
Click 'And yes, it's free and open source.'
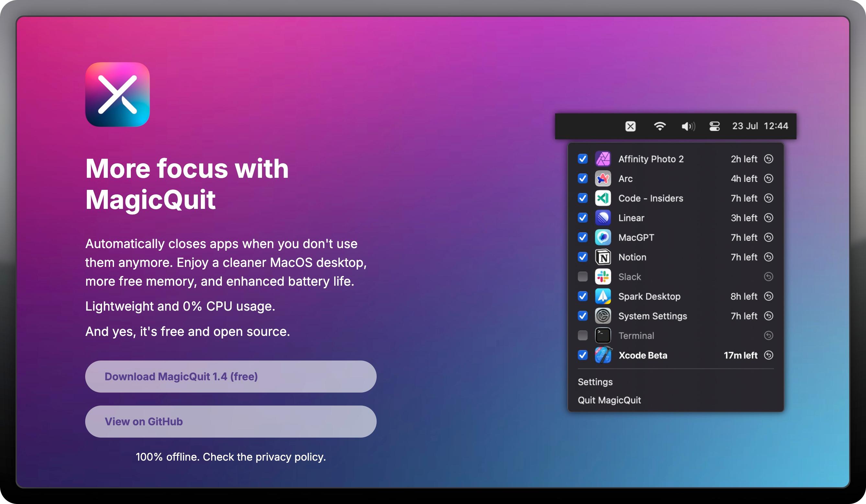pos(188,332)
